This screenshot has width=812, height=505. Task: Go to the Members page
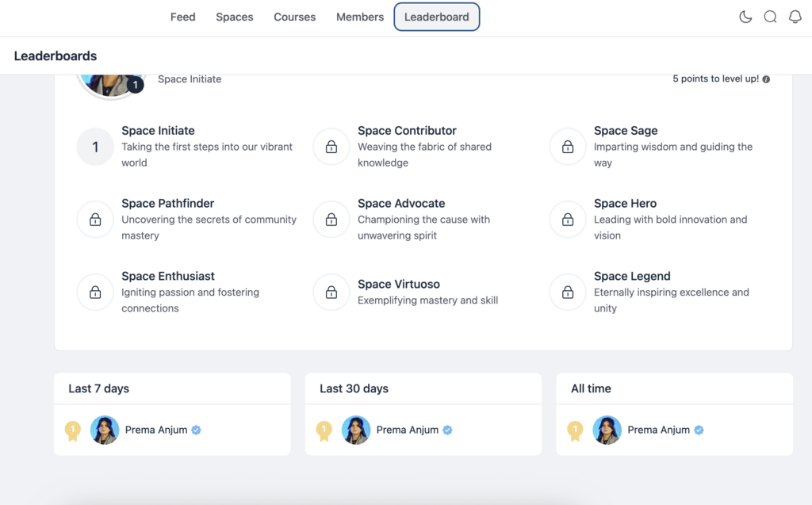(x=359, y=17)
